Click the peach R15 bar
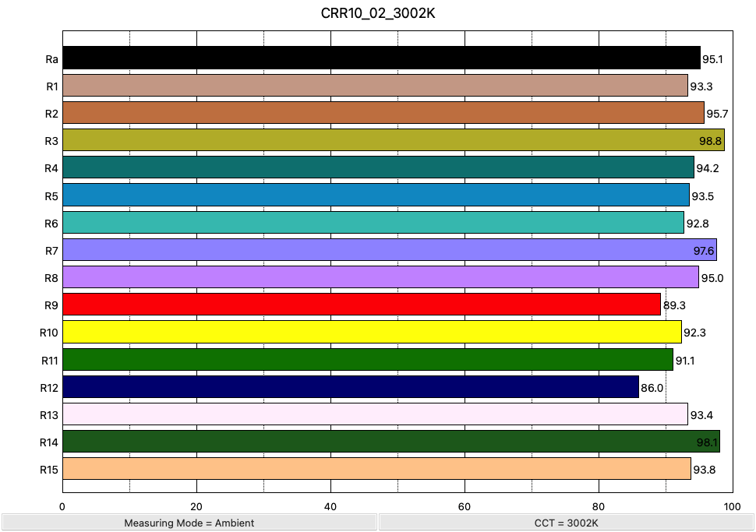Image resolution: width=756 pixels, height=532 pixels. [376, 469]
